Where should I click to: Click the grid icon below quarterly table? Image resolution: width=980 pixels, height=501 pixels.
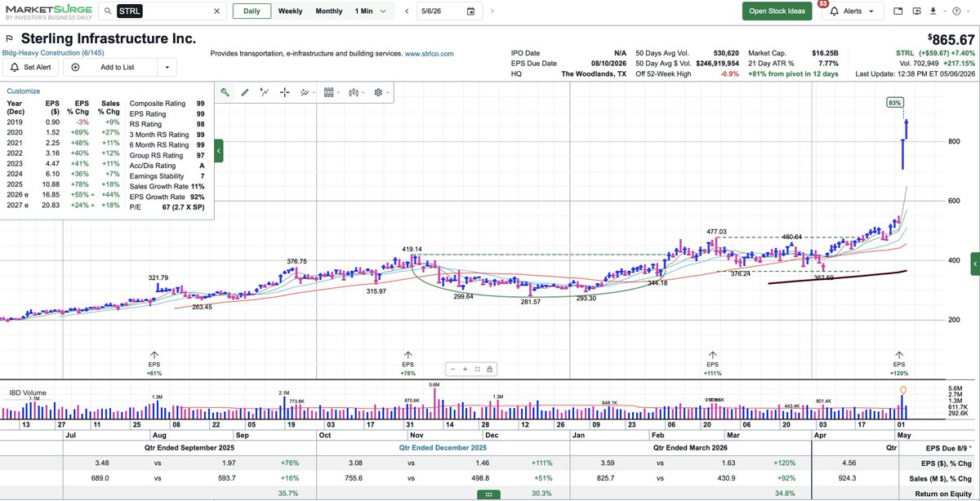pyautogui.click(x=489, y=494)
